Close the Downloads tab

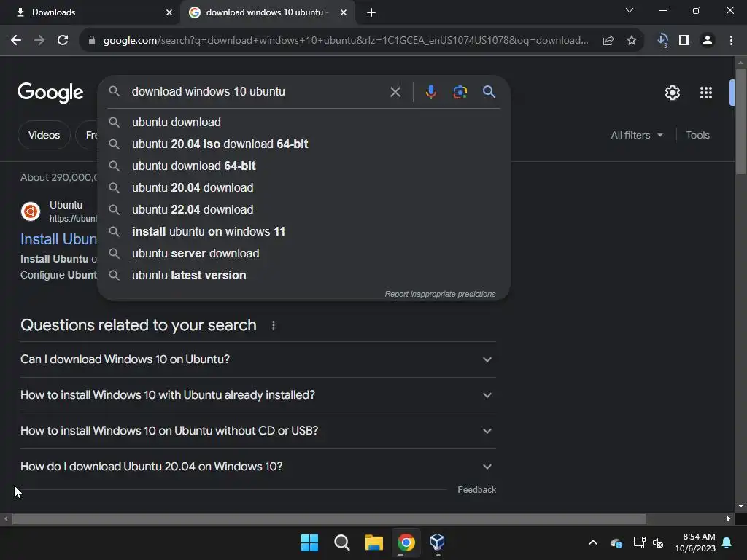pyautogui.click(x=169, y=12)
